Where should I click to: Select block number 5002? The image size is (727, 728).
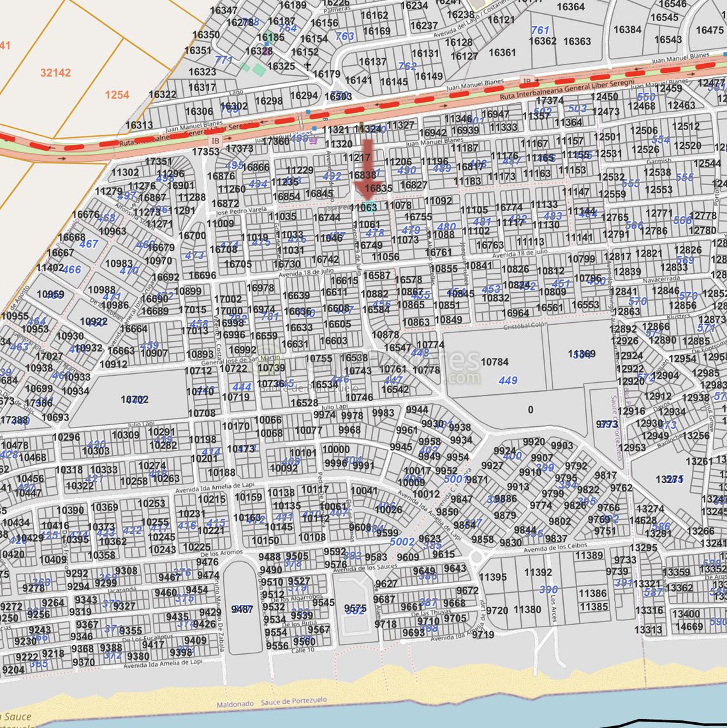(402, 542)
